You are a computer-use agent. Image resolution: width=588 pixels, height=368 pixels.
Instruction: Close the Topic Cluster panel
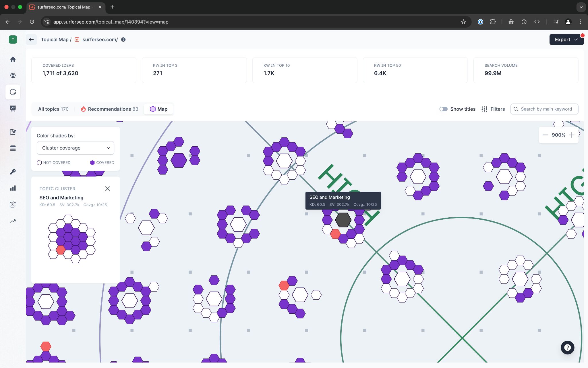[x=107, y=189]
